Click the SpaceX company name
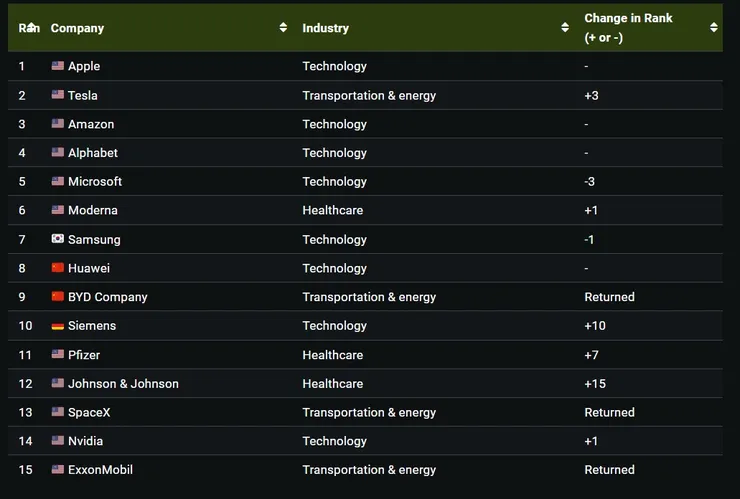The width and height of the screenshot is (740, 499). (89, 412)
